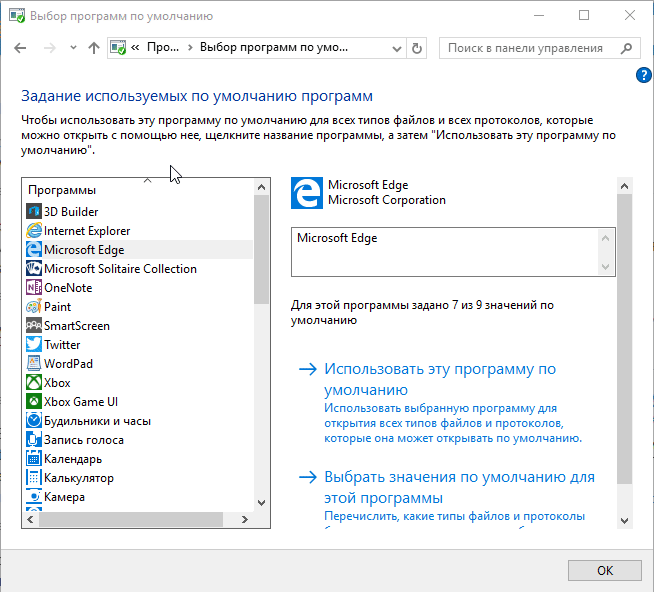Image resolution: width=654 pixels, height=592 pixels.
Task: Click the blue help question mark icon
Action: click(643, 75)
